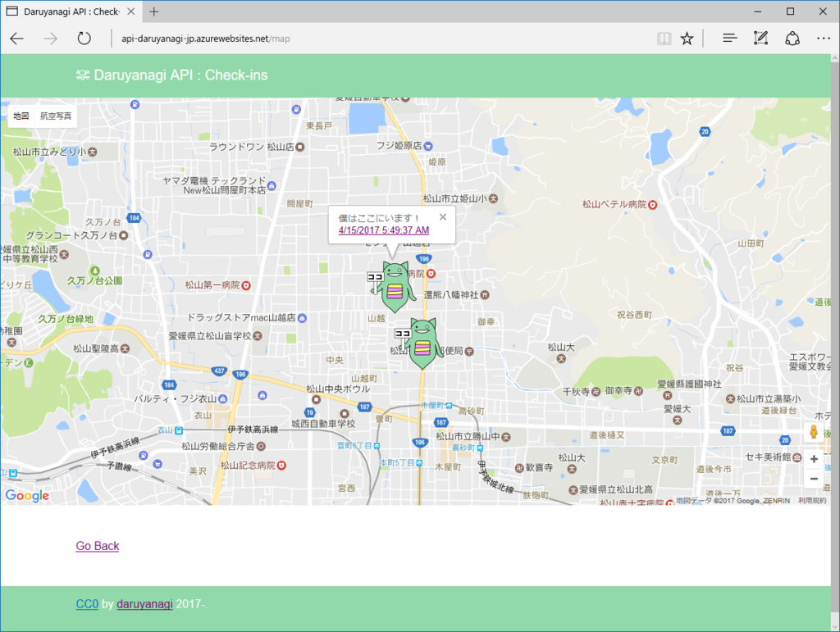Image resolution: width=840 pixels, height=632 pixels.
Task: Make a web note
Action: [x=760, y=39]
